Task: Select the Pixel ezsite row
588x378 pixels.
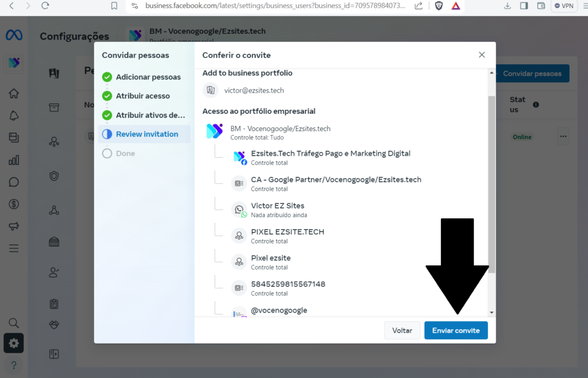Action: point(261,262)
